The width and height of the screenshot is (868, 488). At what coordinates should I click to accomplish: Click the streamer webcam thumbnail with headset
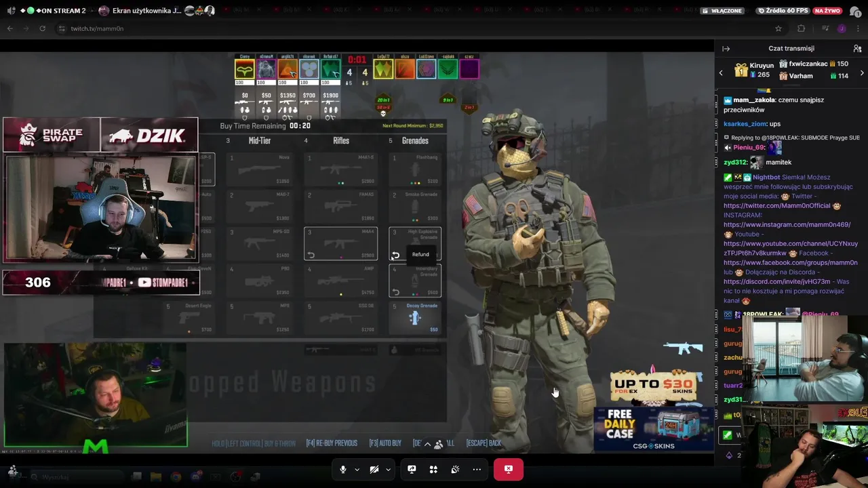tap(101, 207)
